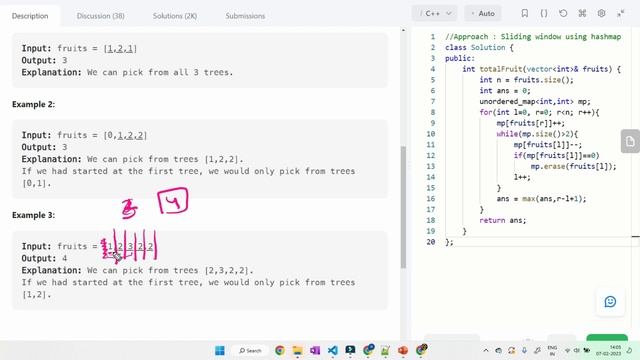
Task: Switch to the Solutions (2K) tab
Action: click(x=175, y=16)
